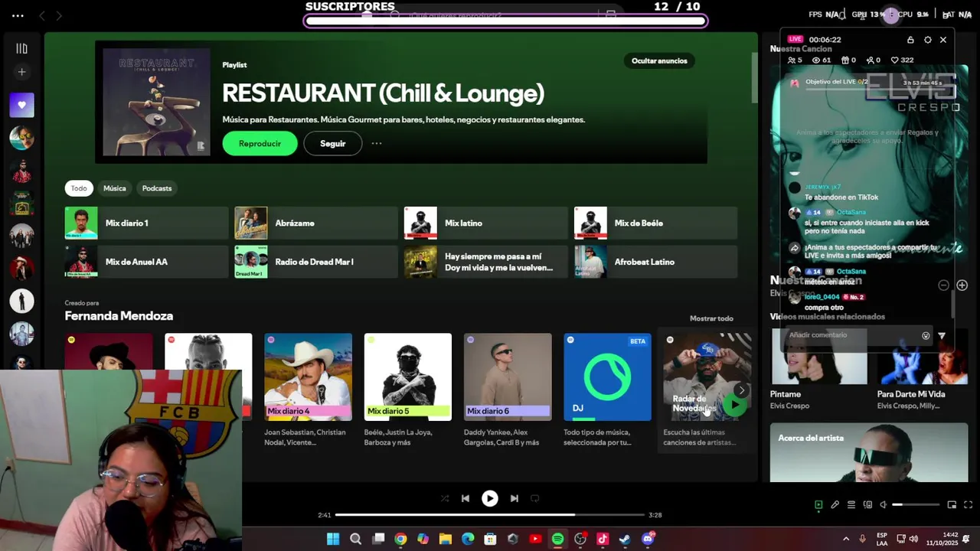Image resolution: width=980 pixels, height=551 pixels.
Task: Select the Podcasts filter chip
Action: tap(157, 188)
